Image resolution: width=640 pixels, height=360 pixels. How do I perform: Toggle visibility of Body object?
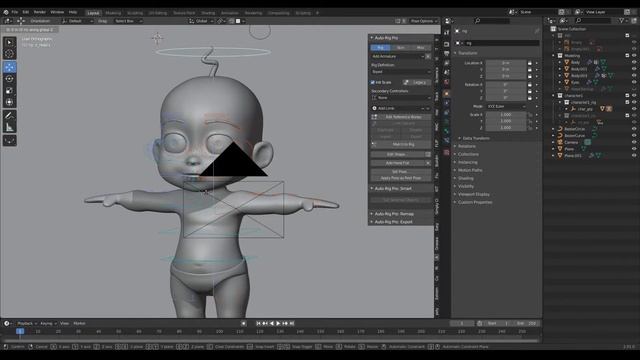click(634, 62)
